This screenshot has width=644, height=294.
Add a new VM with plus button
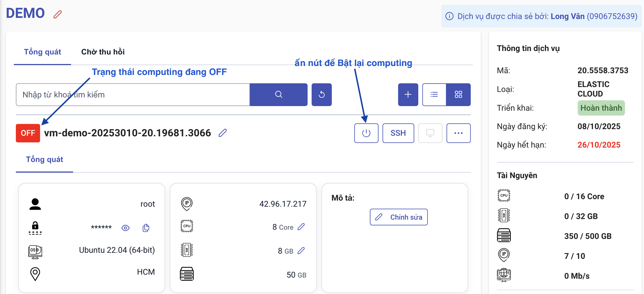pos(408,95)
